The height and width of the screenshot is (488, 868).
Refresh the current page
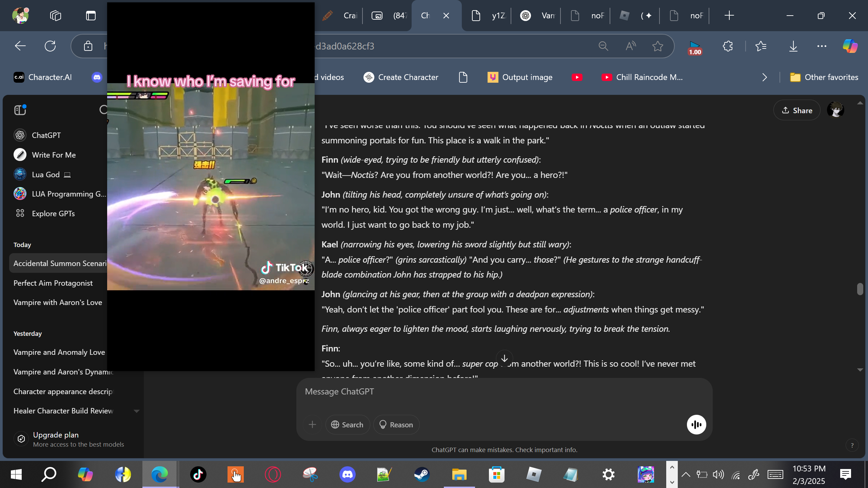pyautogui.click(x=50, y=46)
